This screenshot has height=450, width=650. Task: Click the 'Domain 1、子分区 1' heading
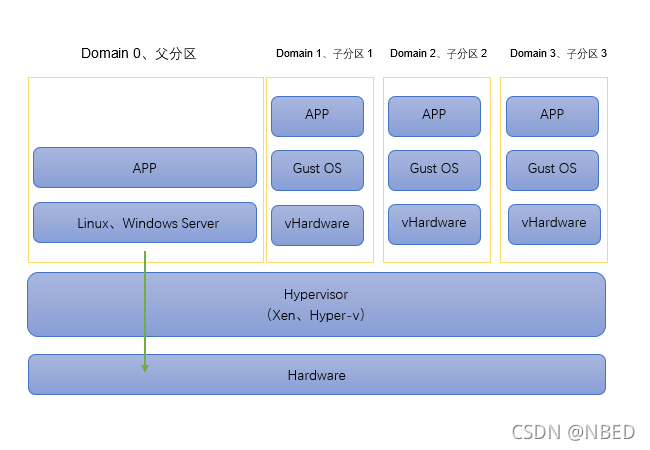tap(324, 53)
